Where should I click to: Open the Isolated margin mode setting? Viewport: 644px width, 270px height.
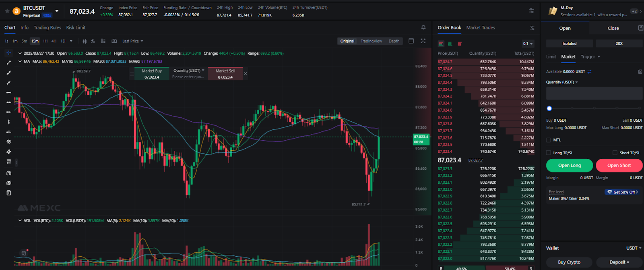[x=570, y=44]
